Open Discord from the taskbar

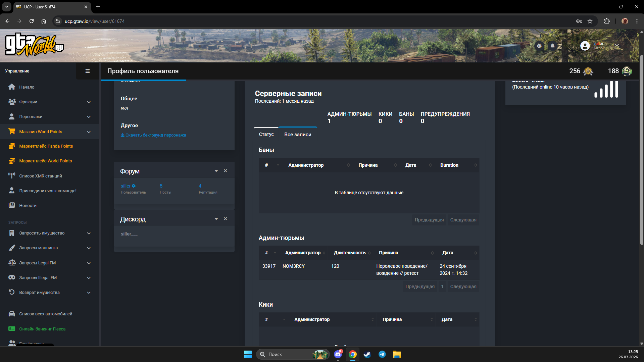coord(338,354)
